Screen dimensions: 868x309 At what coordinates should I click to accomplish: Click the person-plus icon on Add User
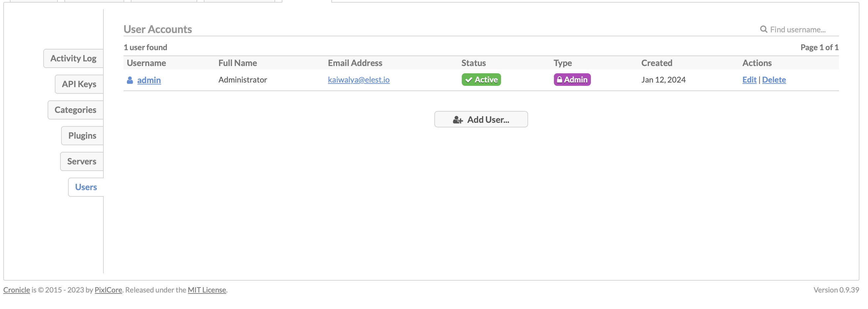click(457, 120)
